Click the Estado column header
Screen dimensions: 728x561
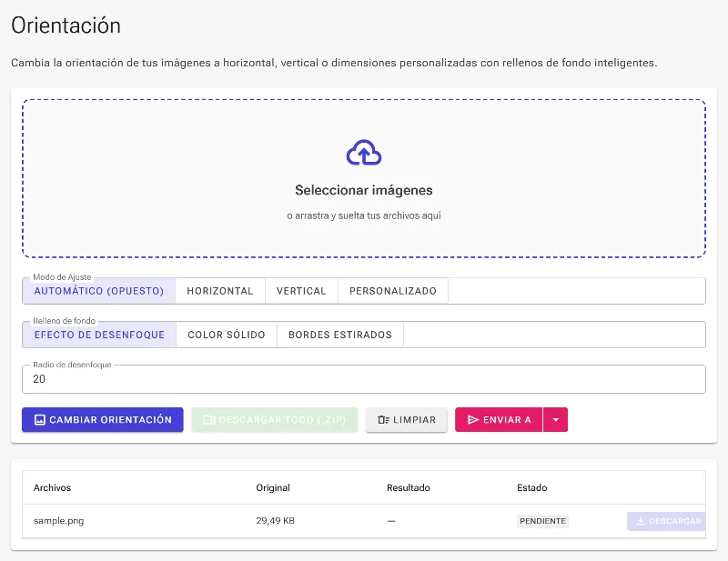(x=532, y=487)
